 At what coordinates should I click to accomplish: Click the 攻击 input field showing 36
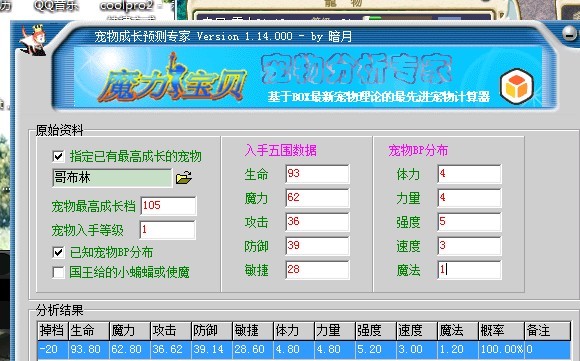tap(317, 222)
